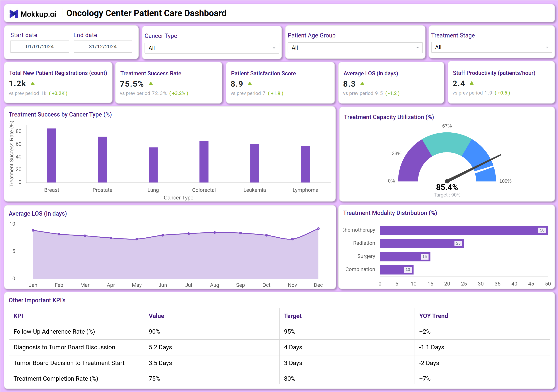Screen dimensions: 558x392
Task: Select Follow-Up Adherence Rate (%) row
Action: (x=279, y=331)
